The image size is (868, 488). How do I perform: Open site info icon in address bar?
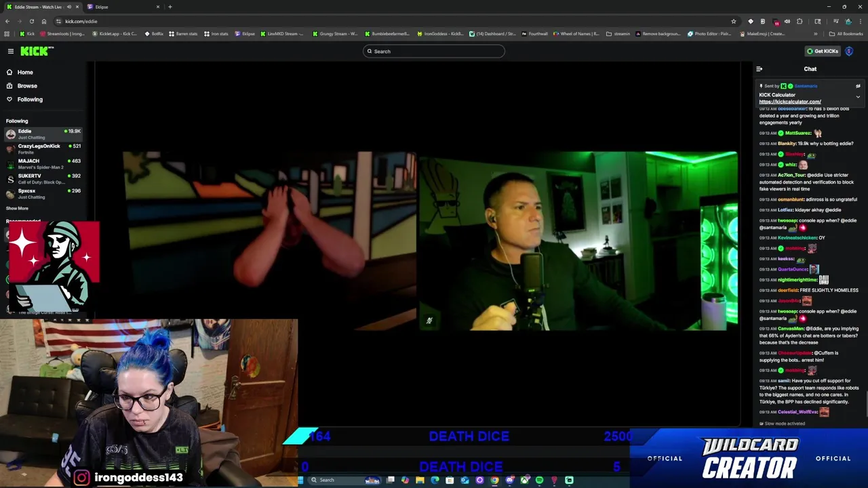click(x=58, y=21)
